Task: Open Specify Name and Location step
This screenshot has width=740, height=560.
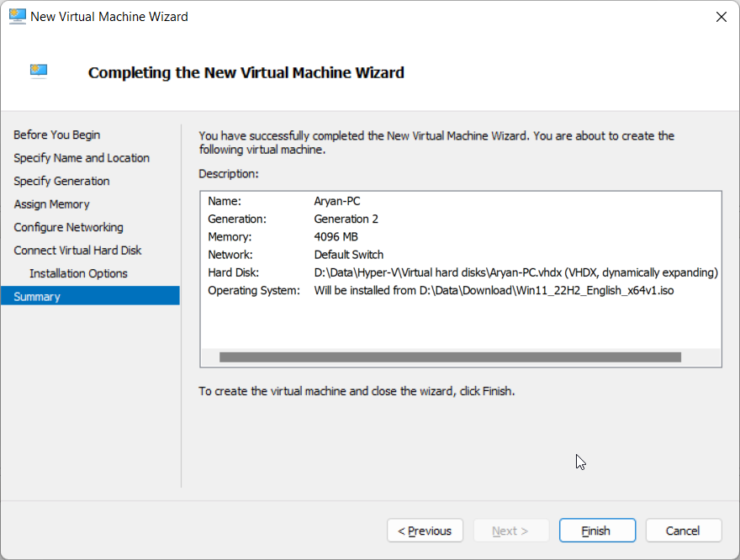Action: 82,157
